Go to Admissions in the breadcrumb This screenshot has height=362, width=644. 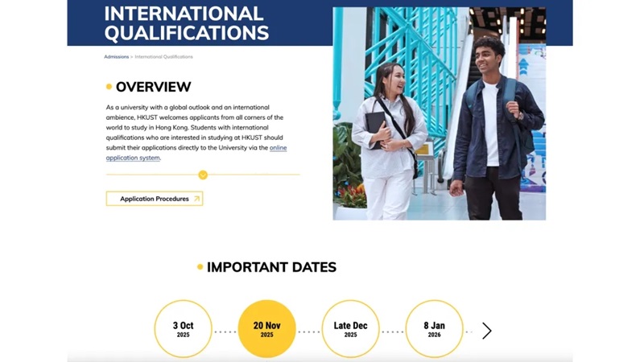coord(116,57)
